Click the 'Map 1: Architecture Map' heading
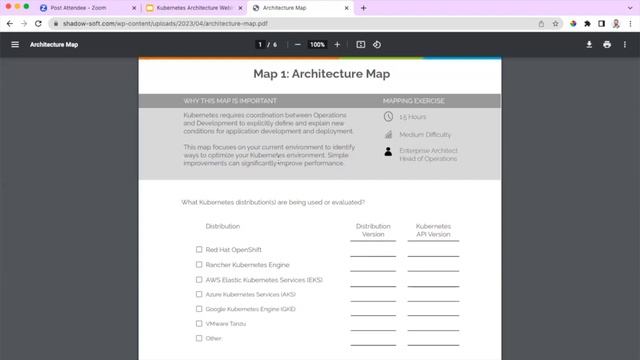The image size is (640, 360). (x=322, y=74)
